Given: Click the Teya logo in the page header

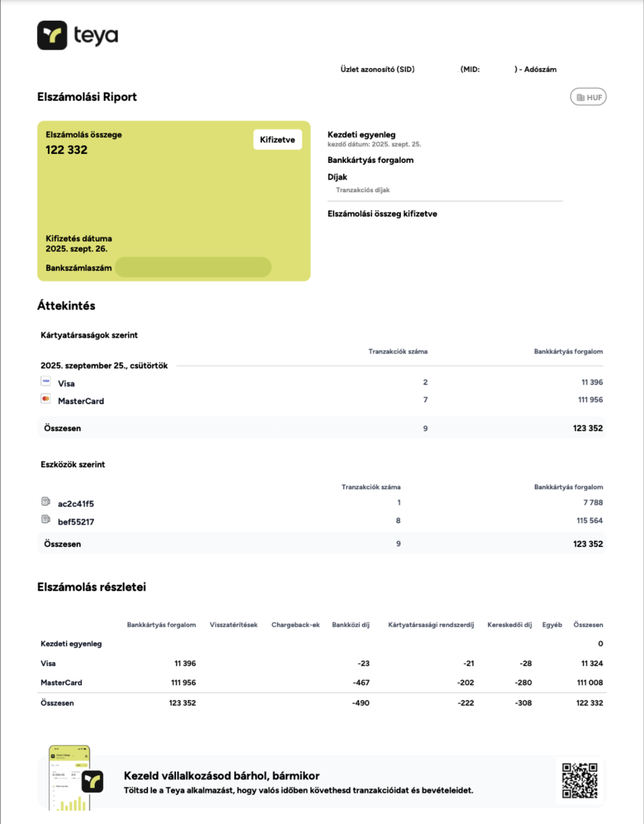Looking at the screenshot, I should (77, 36).
